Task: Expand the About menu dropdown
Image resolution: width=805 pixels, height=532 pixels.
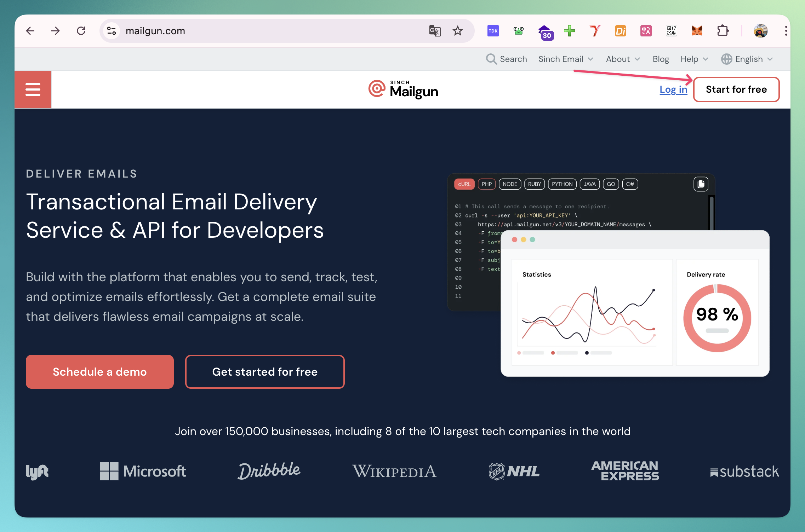Action: (x=622, y=59)
